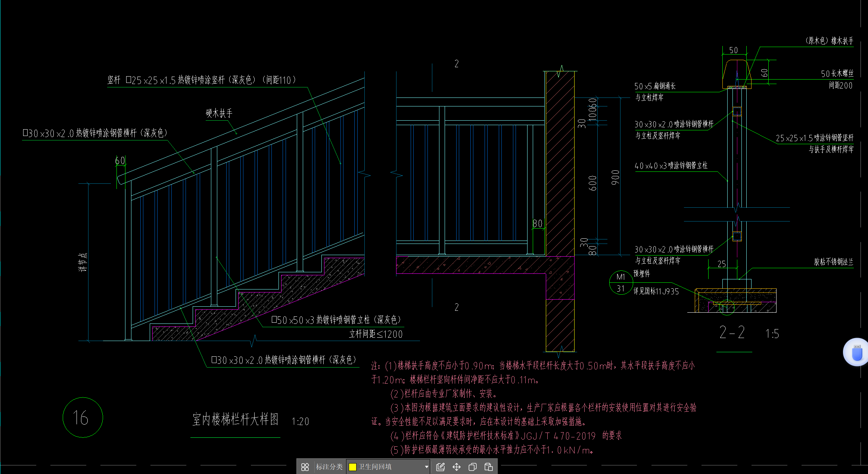The image size is (868, 474).
Task: Click the green circled number 16
Action: (x=83, y=418)
